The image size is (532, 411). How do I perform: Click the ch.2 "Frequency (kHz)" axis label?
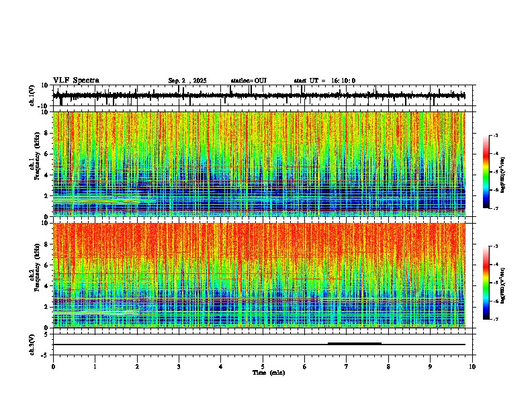(37, 267)
